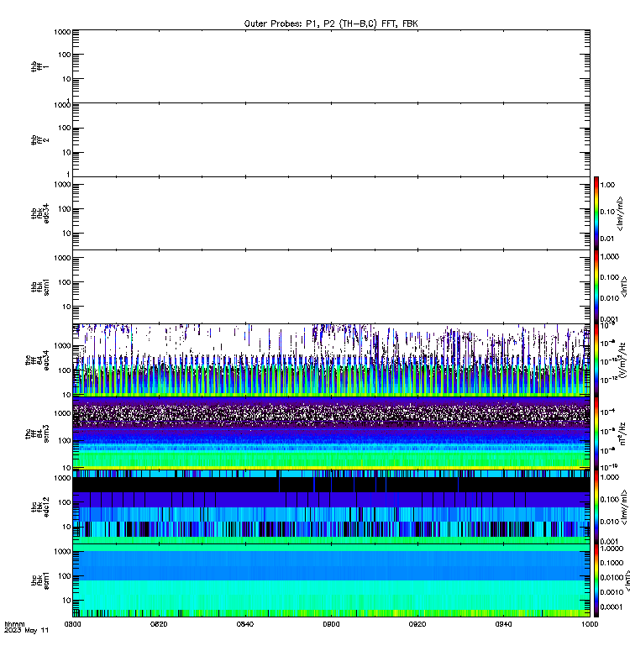Click the mV/m color bar beside thb edc34
Image resolution: width=630 pixels, height=672 pixels.
(596, 213)
